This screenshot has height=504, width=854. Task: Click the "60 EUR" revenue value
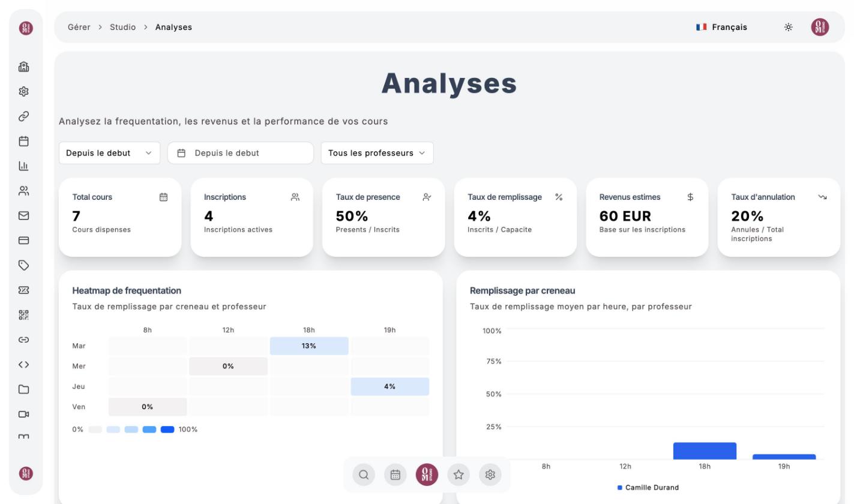click(625, 216)
